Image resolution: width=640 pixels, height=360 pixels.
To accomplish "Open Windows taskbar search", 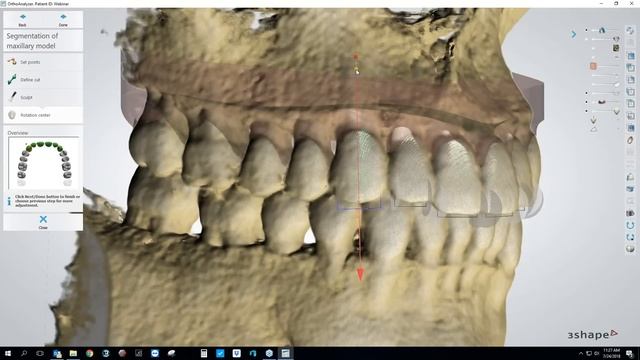I will pyautogui.click(x=24, y=353).
